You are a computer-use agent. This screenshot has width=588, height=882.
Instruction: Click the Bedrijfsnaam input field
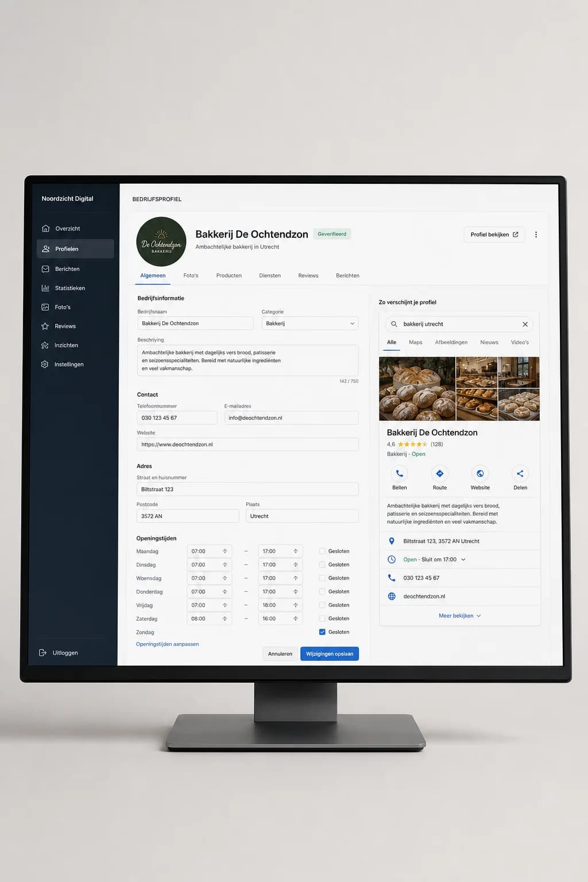pos(195,323)
